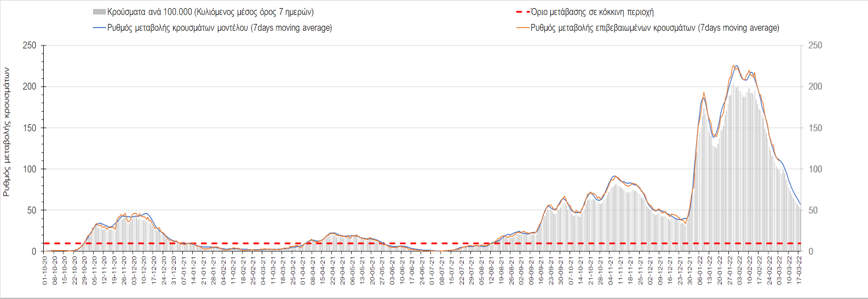Click the orange line legend marker
The width and height of the screenshot is (868, 299).
point(522,28)
